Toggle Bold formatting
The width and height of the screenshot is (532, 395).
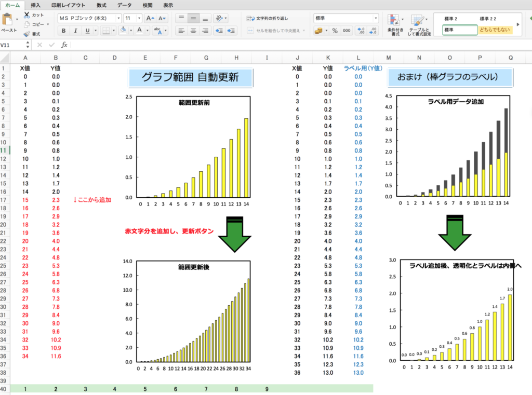(62, 31)
